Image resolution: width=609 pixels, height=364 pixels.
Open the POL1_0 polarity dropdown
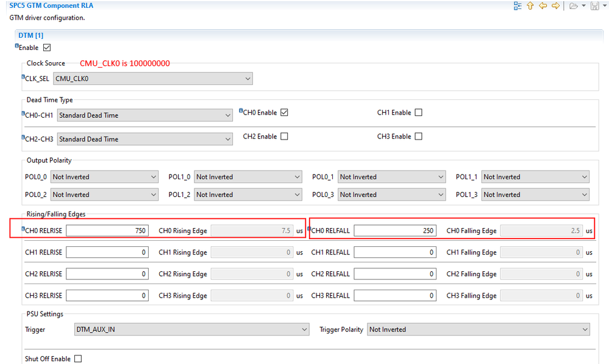248,177
